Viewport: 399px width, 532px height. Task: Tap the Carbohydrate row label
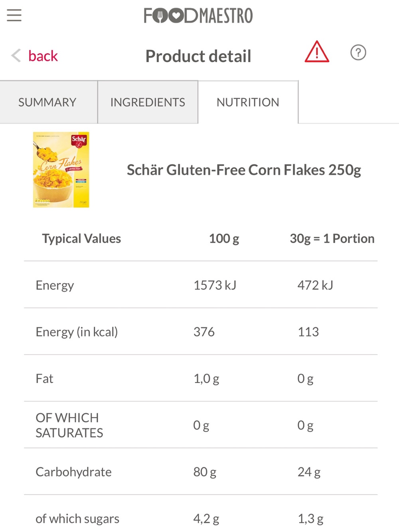[x=73, y=472]
